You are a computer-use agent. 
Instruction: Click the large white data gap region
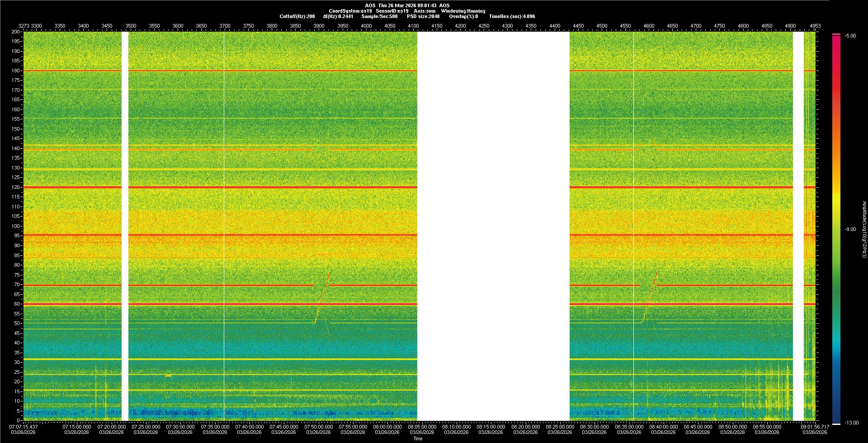493,226
